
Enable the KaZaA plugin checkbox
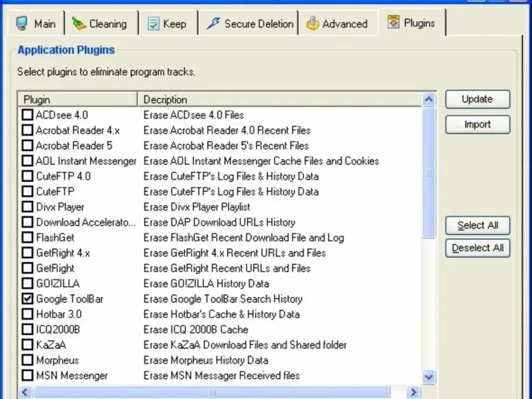(x=27, y=344)
